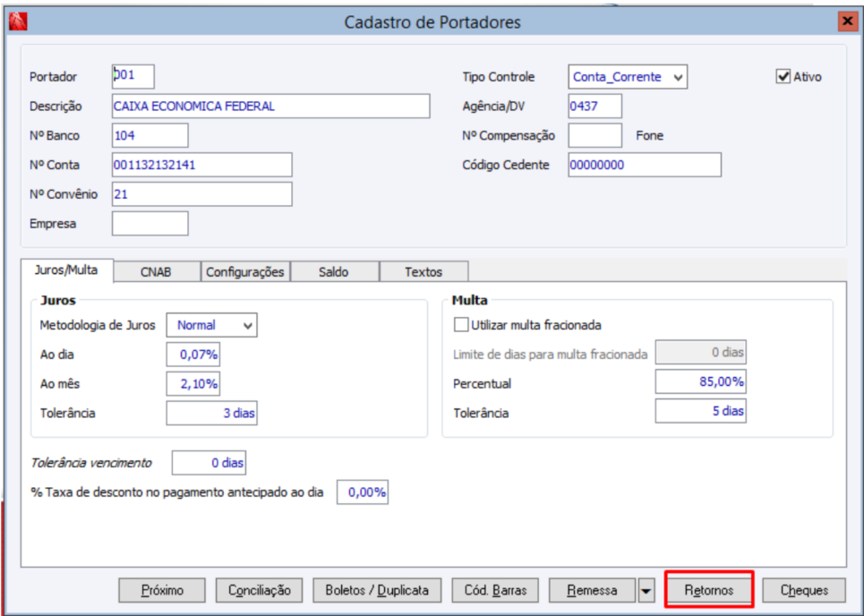Viewport: 864px width, 616px height.
Task: Click the multa Percentual field
Action: point(700,382)
